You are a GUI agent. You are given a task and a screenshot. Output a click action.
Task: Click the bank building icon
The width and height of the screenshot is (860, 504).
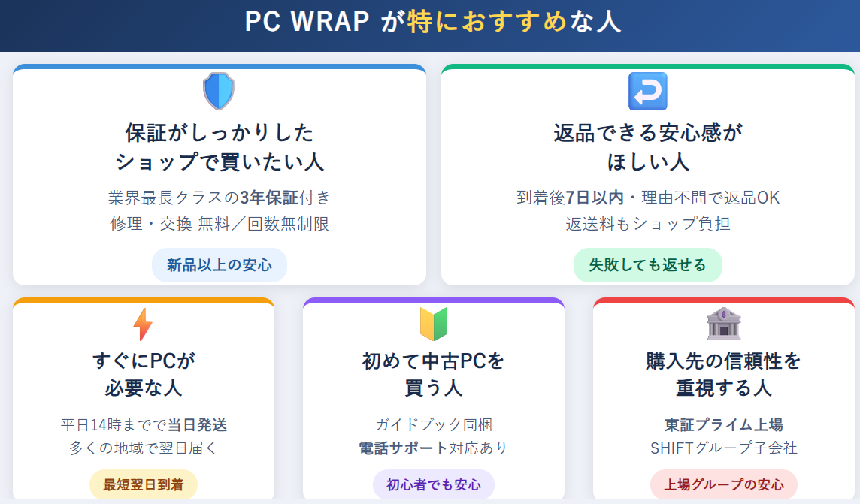[x=723, y=324]
